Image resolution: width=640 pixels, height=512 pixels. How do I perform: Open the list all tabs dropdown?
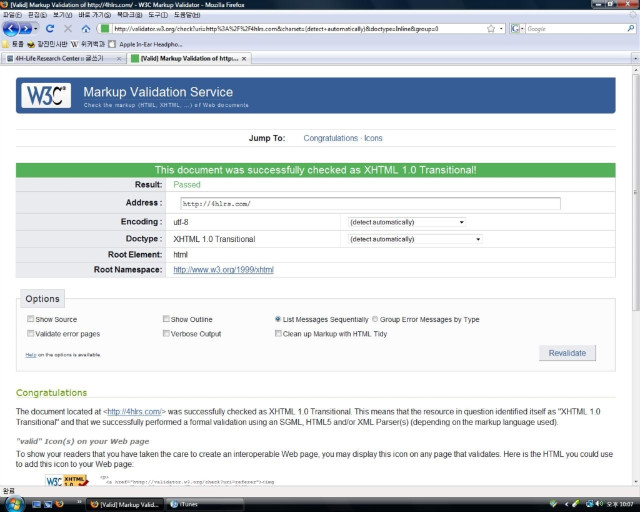point(635,59)
